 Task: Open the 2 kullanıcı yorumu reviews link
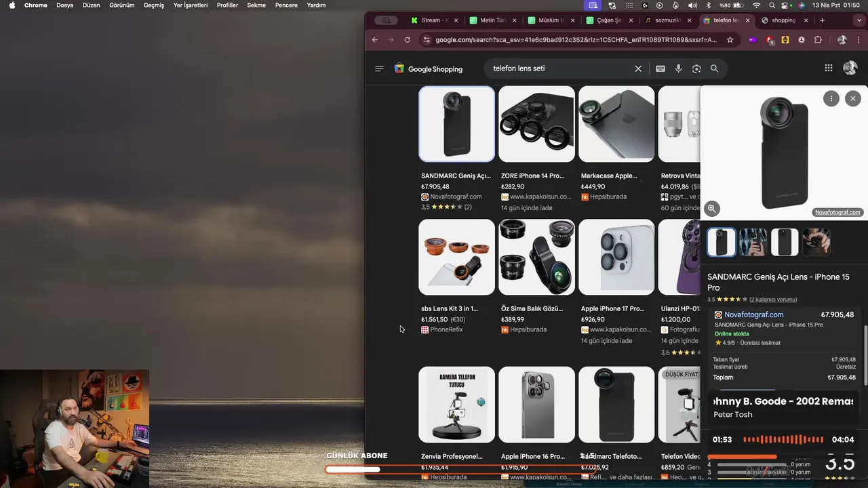coord(773,299)
